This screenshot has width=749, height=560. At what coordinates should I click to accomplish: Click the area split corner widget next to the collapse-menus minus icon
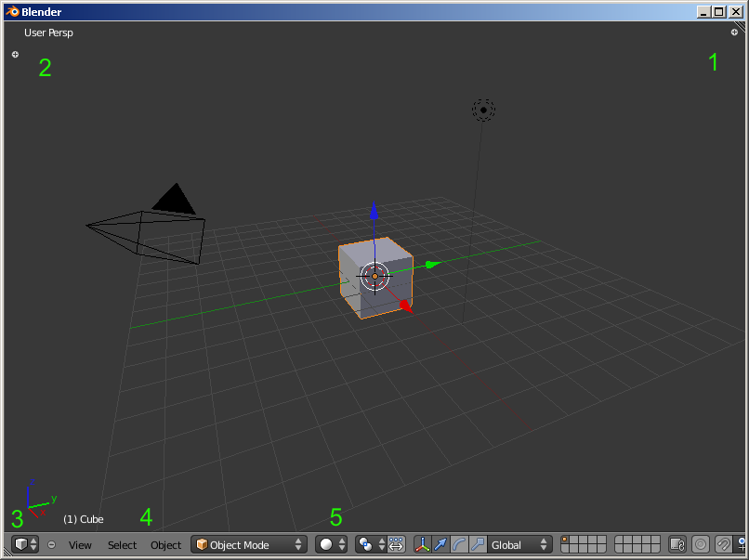coord(7,552)
